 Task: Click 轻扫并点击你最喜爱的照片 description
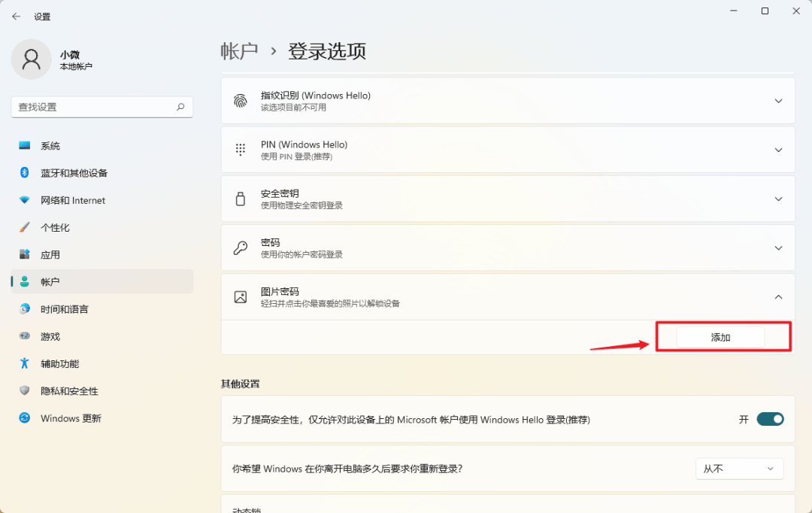(330, 303)
